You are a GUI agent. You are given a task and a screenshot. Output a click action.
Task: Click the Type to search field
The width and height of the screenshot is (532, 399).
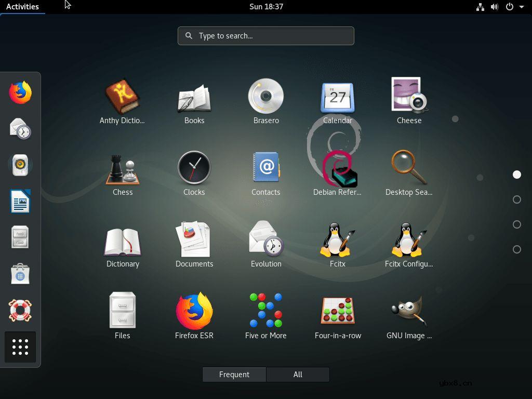[x=266, y=36]
